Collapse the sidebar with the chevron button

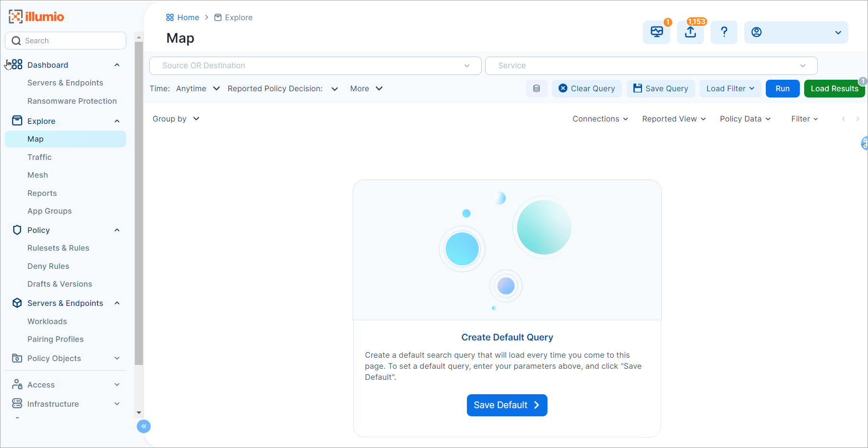tap(143, 426)
